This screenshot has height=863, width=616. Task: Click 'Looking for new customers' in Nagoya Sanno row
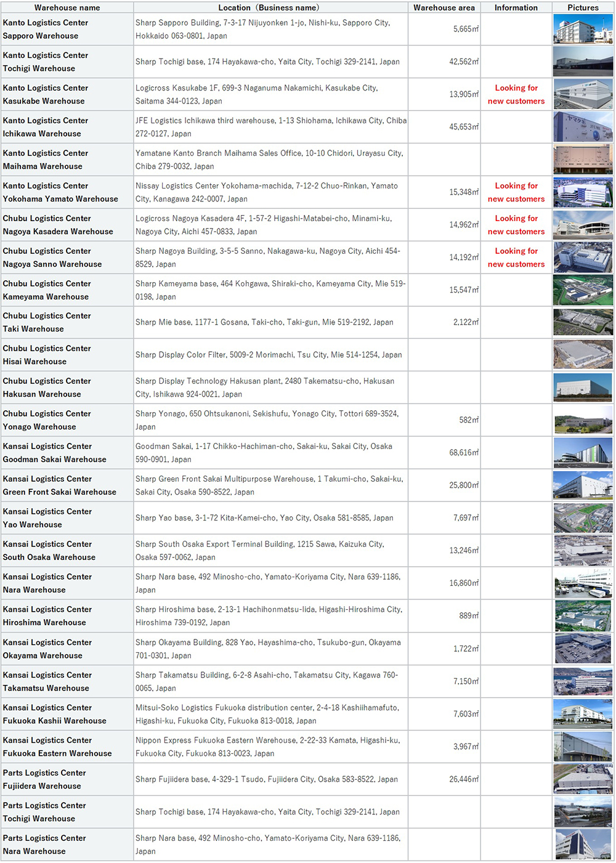pyautogui.click(x=516, y=257)
